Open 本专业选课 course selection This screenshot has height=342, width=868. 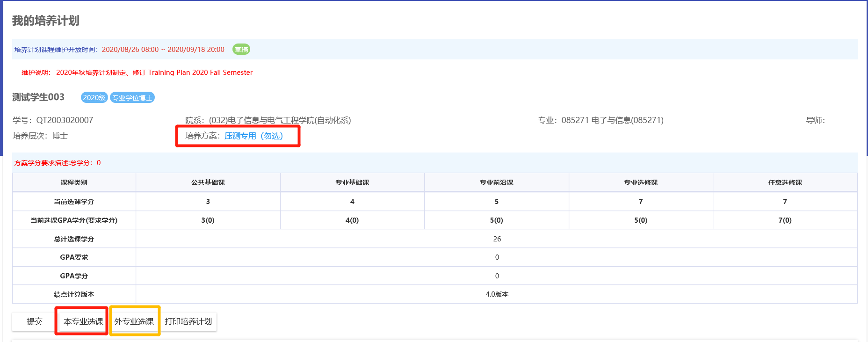click(83, 321)
